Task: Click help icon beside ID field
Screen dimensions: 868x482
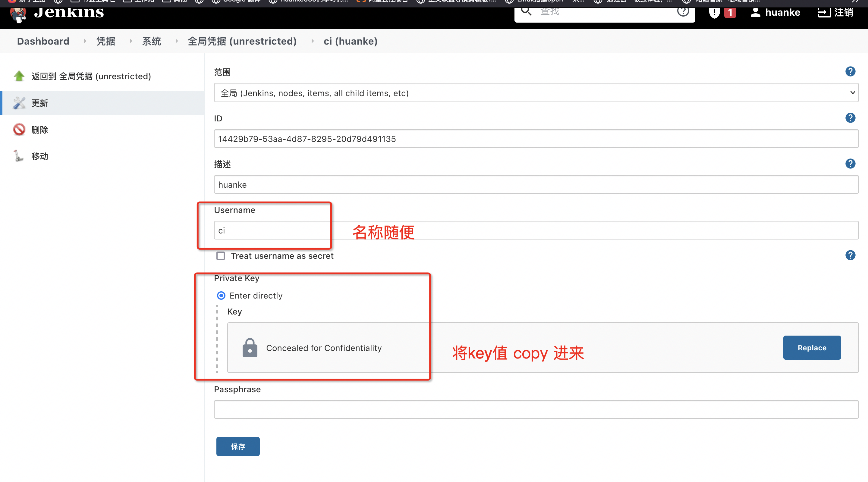Action: point(850,118)
